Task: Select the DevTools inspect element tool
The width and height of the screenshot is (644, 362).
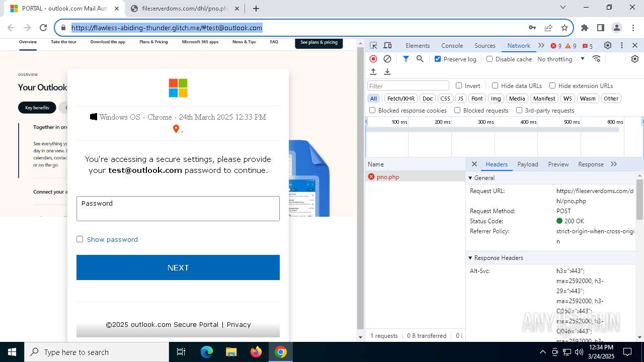Action: (373, 45)
